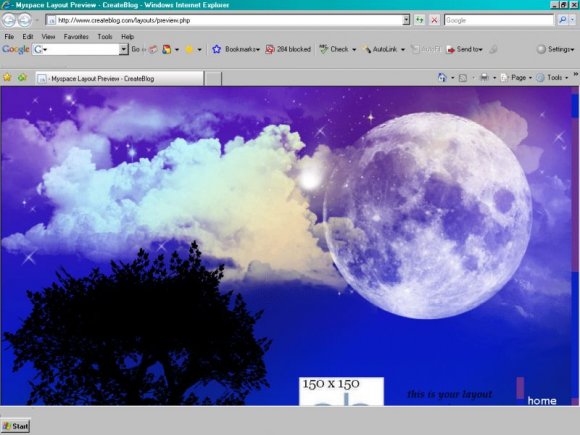Click the browser Back arrow button
The height and width of the screenshot is (435, 580).
(9, 20)
